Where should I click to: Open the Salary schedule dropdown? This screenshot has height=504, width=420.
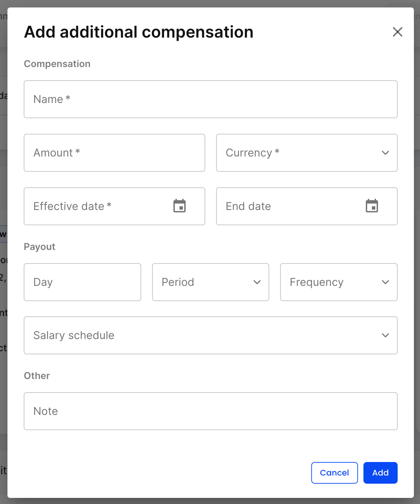(203, 335)
